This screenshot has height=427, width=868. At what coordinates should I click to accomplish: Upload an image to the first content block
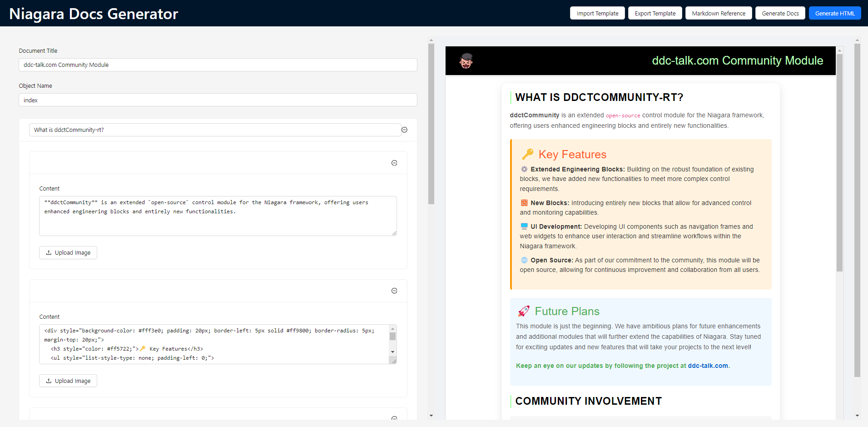tap(68, 252)
